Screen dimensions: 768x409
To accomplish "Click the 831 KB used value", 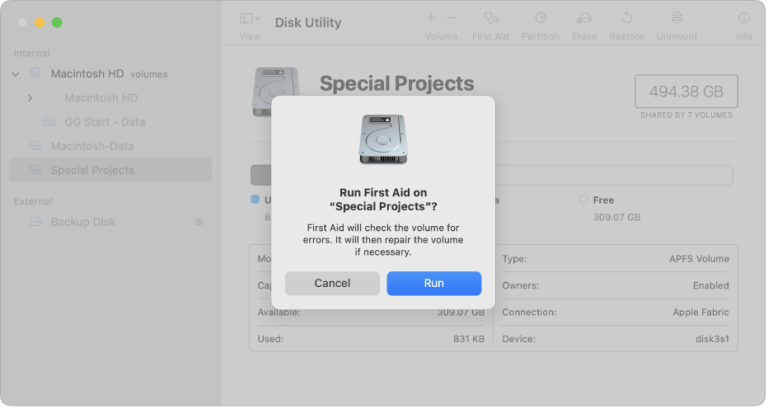I will click(469, 339).
